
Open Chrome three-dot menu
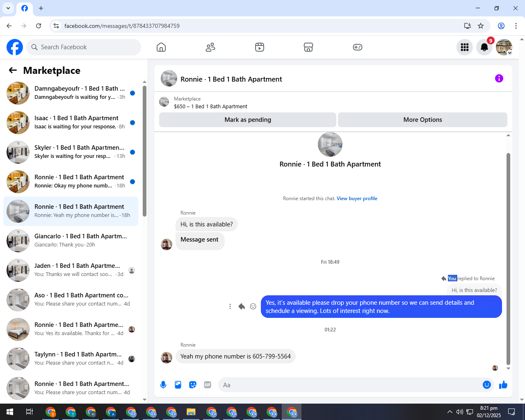pos(516,26)
